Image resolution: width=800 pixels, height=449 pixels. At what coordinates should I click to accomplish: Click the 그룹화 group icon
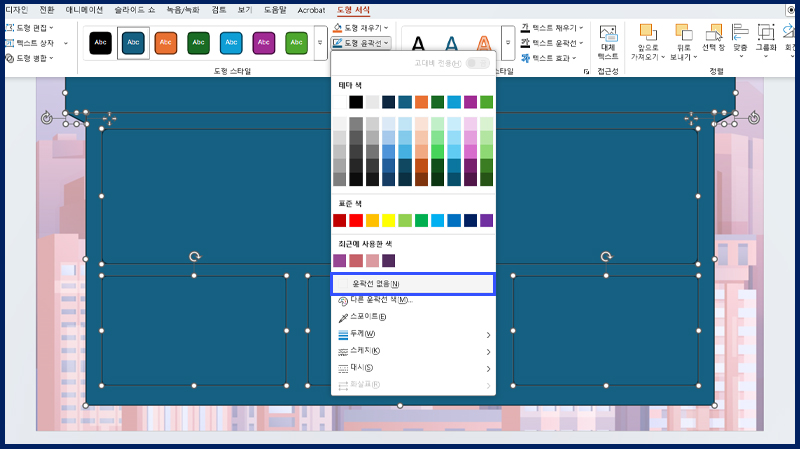click(766, 32)
